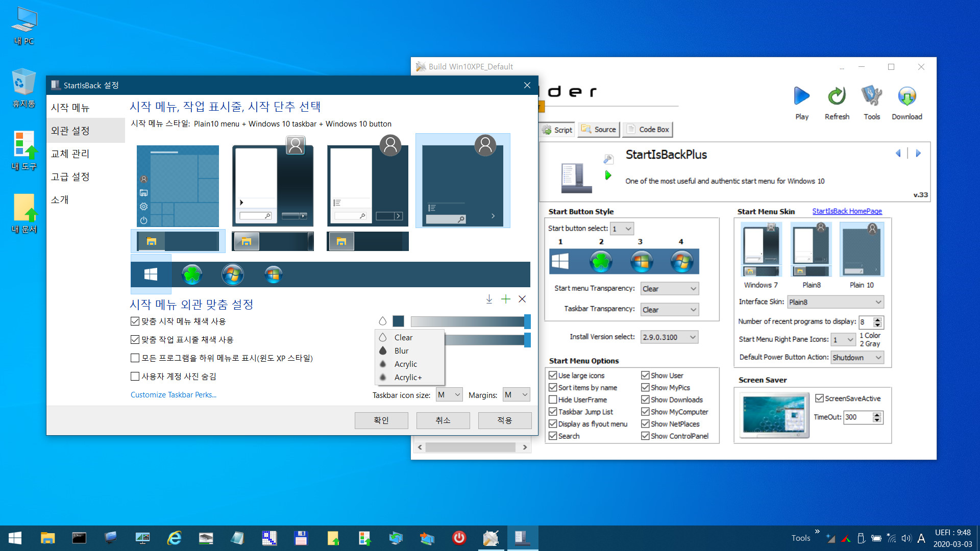Image resolution: width=980 pixels, height=551 pixels.
Task: Open Start menu Transparency dropdown
Action: [669, 289]
